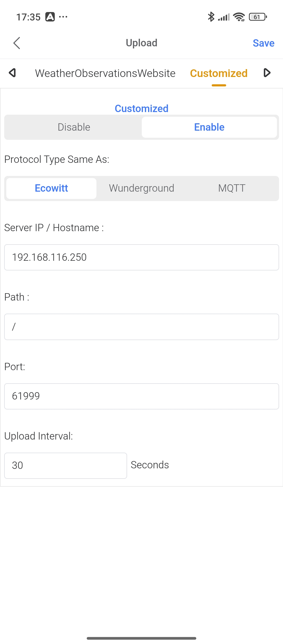283x644 pixels.
Task: Select the Customized tab
Action: (x=219, y=73)
